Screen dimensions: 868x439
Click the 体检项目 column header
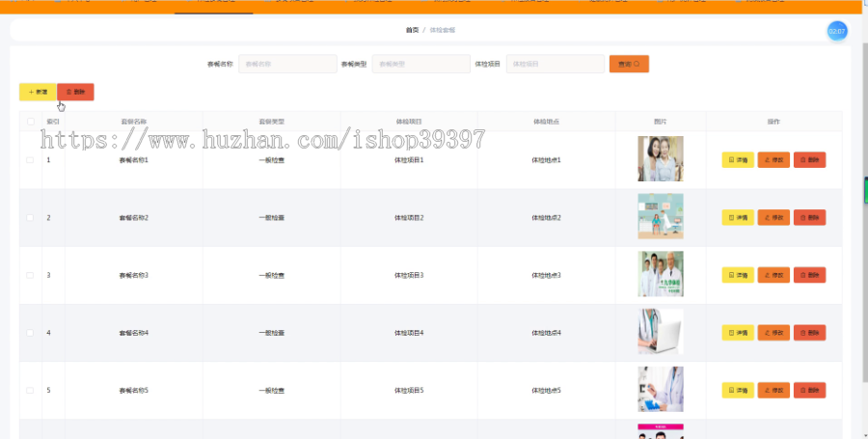[x=409, y=122]
